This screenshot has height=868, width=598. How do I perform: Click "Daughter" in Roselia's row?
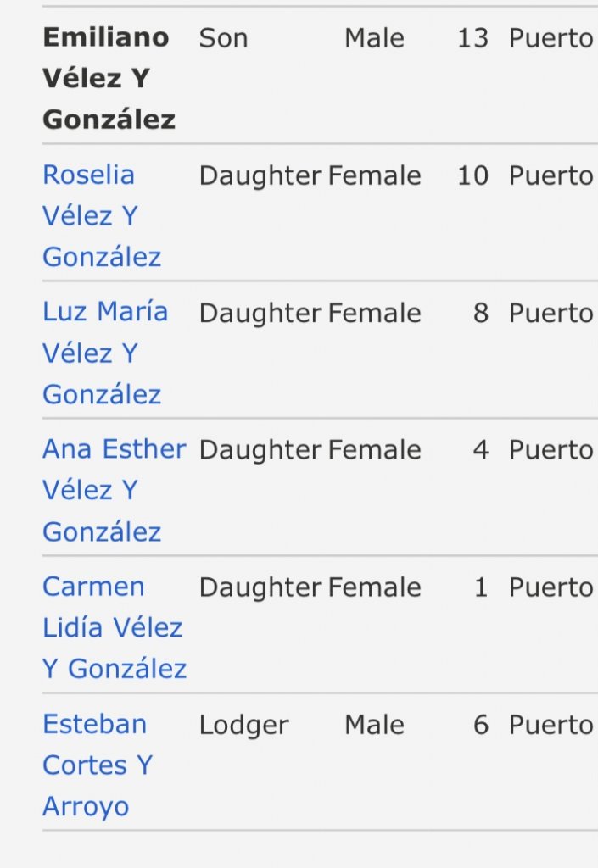[x=260, y=176]
